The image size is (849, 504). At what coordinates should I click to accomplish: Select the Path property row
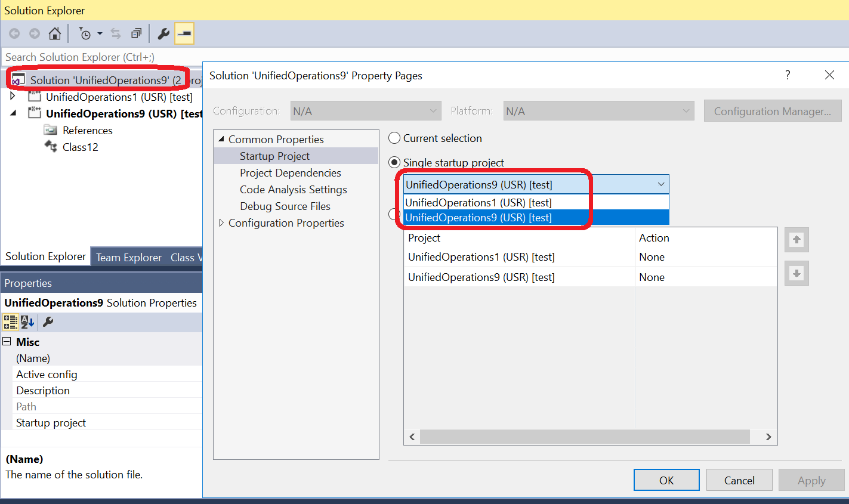coord(107,406)
